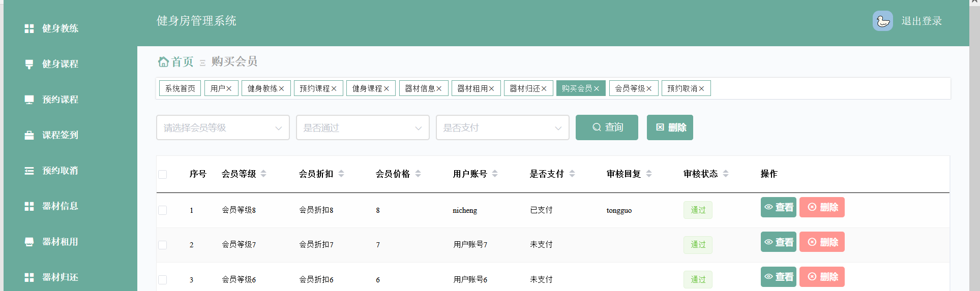Close the 预约课程 tab with its X
Image resolution: width=980 pixels, height=291 pixels.
[334, 88]
